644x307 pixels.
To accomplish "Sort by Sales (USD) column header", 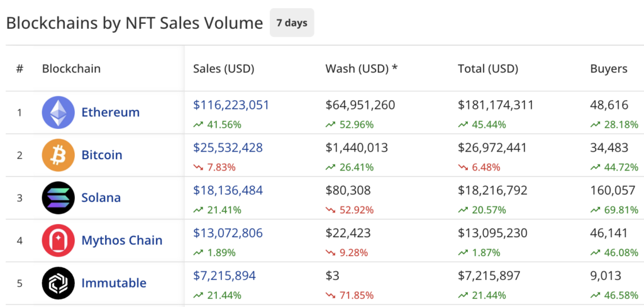I will coord(223,69).
